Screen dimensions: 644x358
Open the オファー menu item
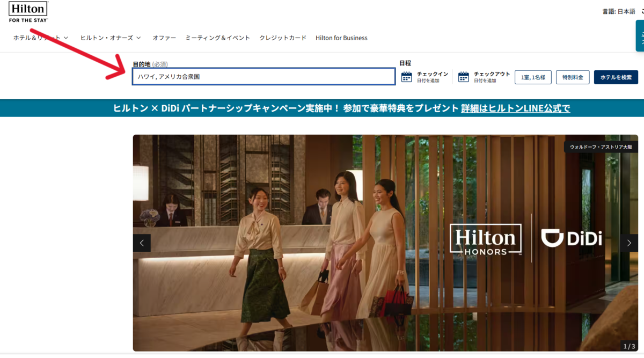click(x=164, y=38)
